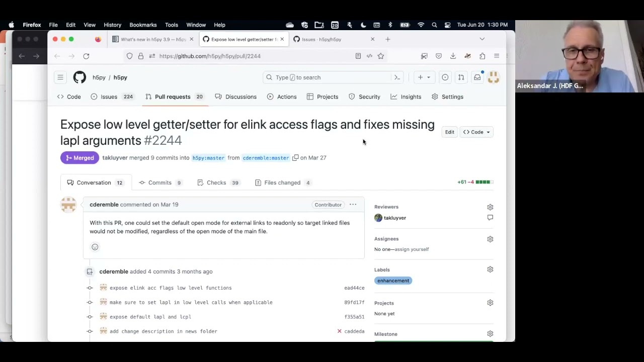Image resolution: width=644 pixels, height=362 pixels.
Task: Bookmark this page with the star icon
Action: [381, 56]
